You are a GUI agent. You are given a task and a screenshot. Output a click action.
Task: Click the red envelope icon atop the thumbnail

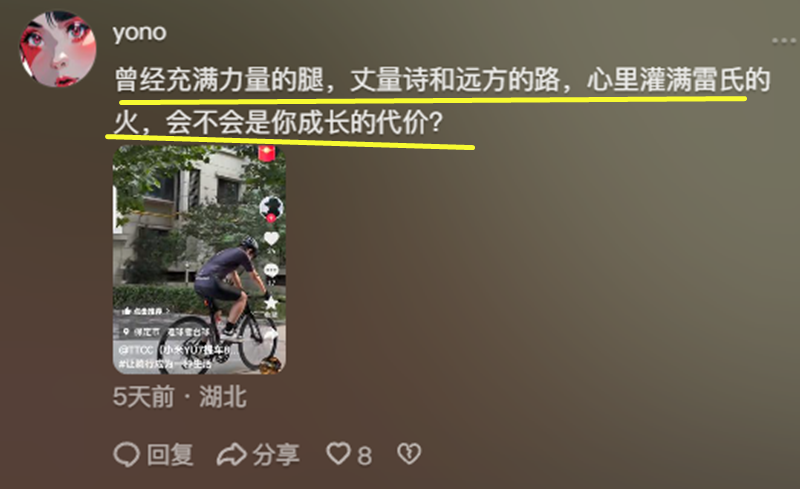tap(267, 153)
